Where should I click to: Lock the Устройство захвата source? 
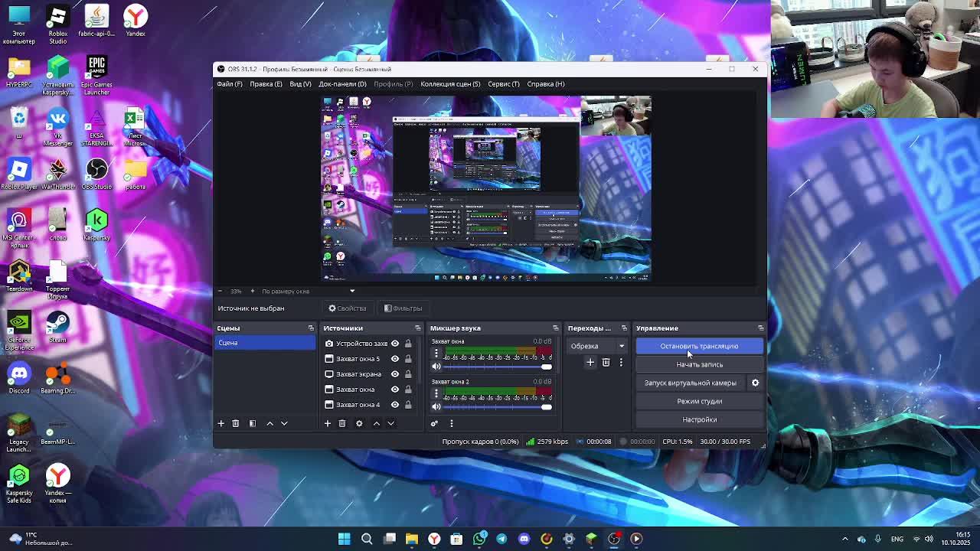(x=408, y=344)
